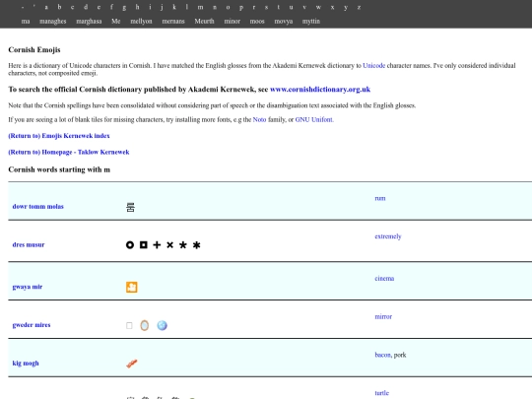532x399 pixels.
Task: Open the Noto font family link
Action: click(x=259, y=119)
